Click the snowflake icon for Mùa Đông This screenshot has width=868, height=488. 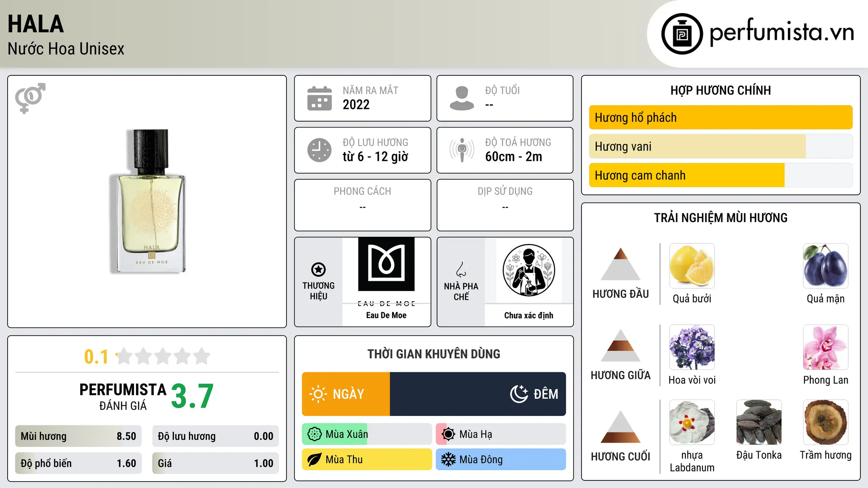pyautogui.click(x=448, y=460)
